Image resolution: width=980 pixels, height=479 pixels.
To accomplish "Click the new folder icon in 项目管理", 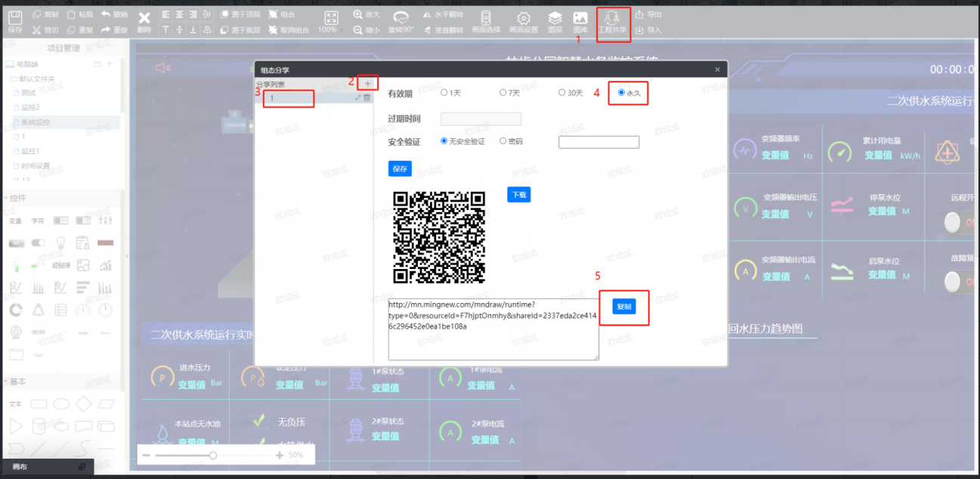I will tap(97, 64).
